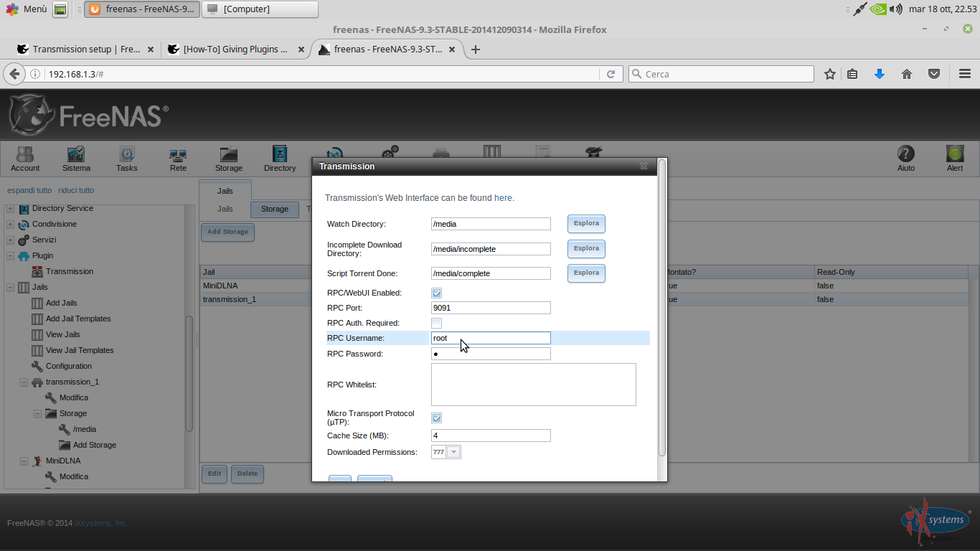Open a new Firefox tab
This screenshot has height=551, width=980.
(x=475, y=50)
